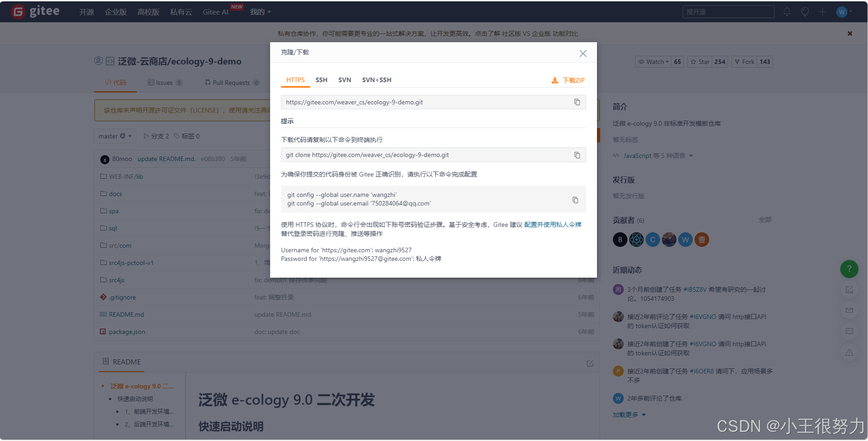This screenshot has width=868, height=441.
Task: View the 标签 0 tags
Action: [x=187, y=136]
